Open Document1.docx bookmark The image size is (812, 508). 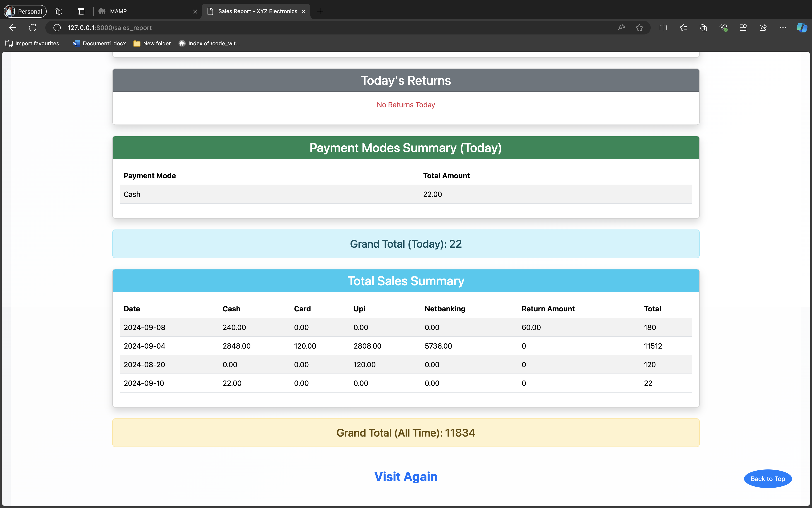pyautogui.click(x=99, y=43)
